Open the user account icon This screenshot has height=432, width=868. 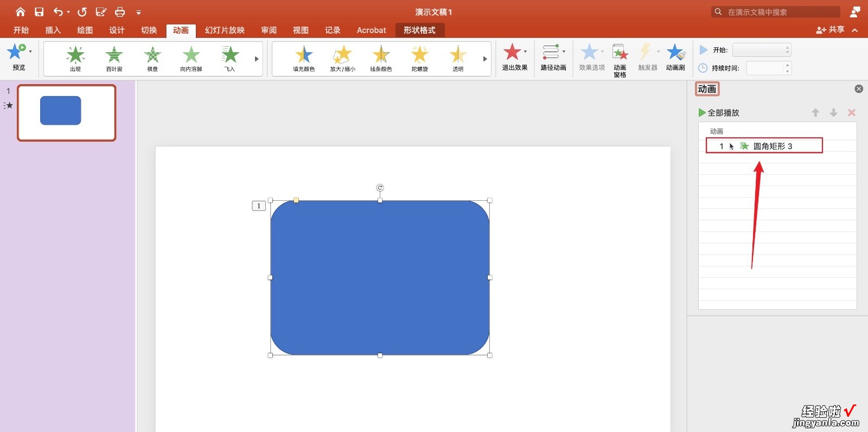(x=856, y=12)
